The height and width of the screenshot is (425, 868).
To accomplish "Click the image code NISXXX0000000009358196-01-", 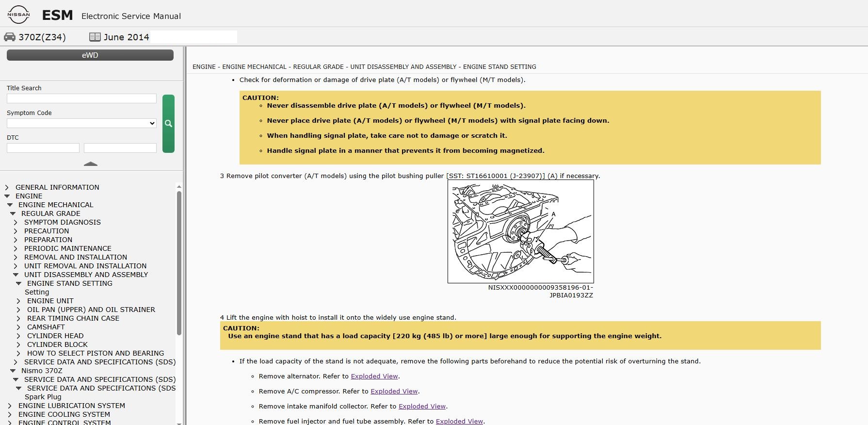I will coord(541,288).
